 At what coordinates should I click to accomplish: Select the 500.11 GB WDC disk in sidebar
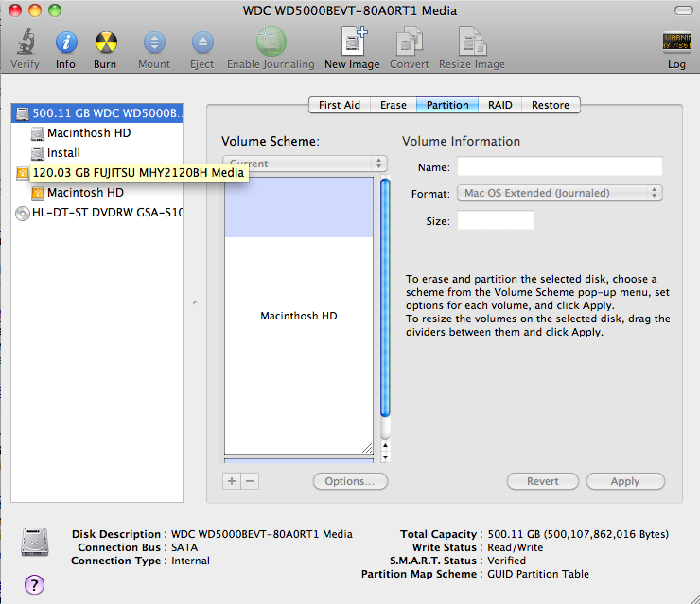pyautogui.click(x=96, y=113)
